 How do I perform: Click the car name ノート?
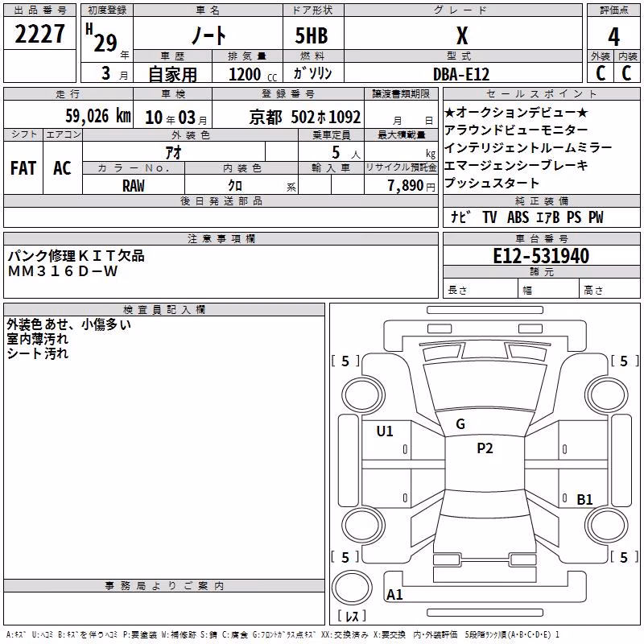coord(208,35)
